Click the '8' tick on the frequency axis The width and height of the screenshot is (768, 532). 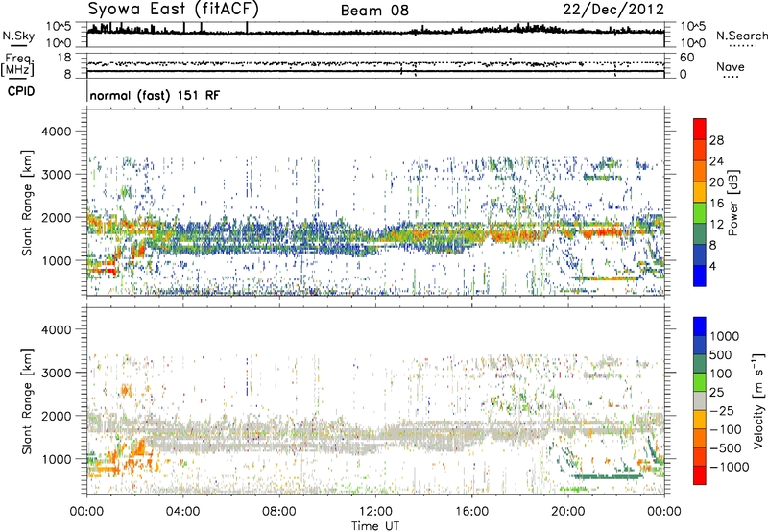(67, 74)
